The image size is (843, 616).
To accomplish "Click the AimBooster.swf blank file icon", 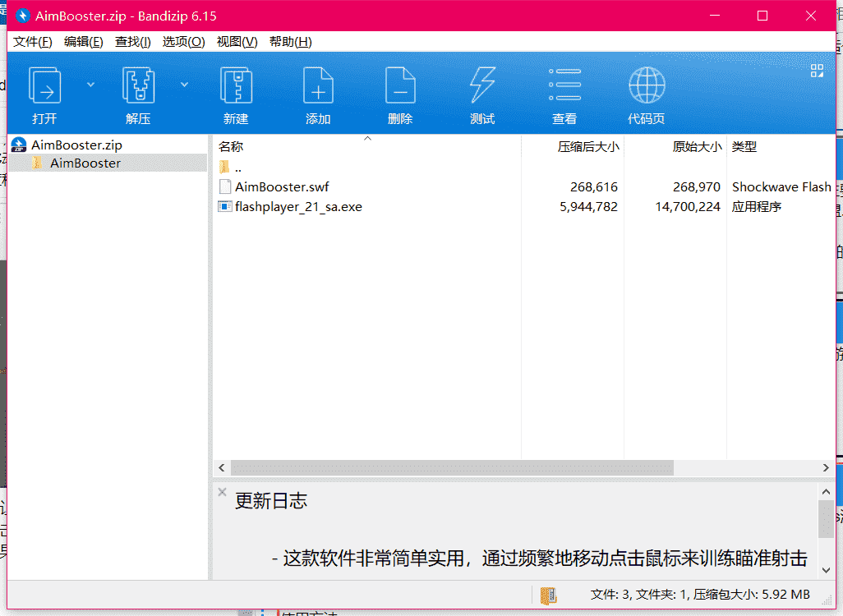I will 225,186.
